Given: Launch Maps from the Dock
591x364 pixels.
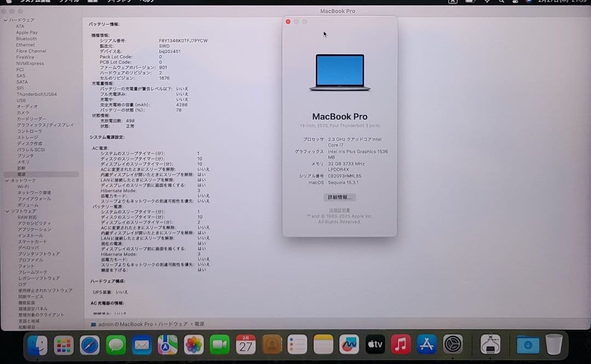Looking at the screenshot, I should [x=168, y=345].
